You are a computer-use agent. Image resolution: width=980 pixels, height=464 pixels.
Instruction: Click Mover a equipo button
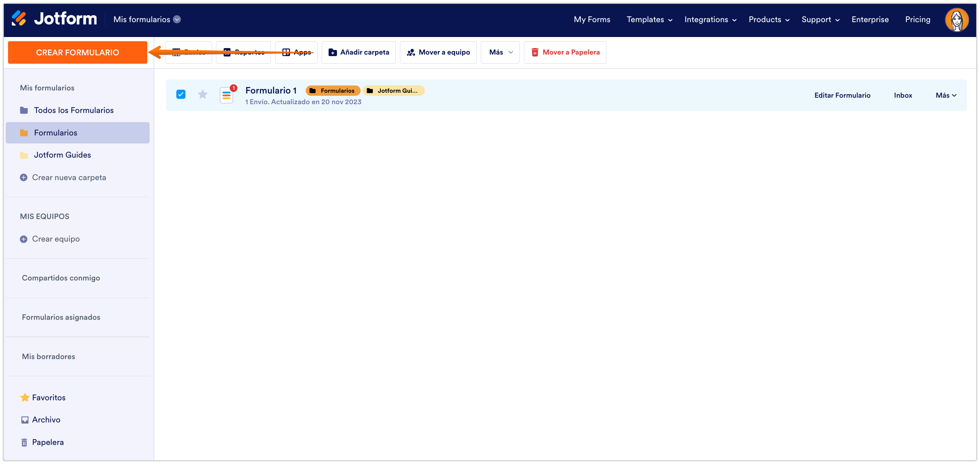click(x=438, y=52)
